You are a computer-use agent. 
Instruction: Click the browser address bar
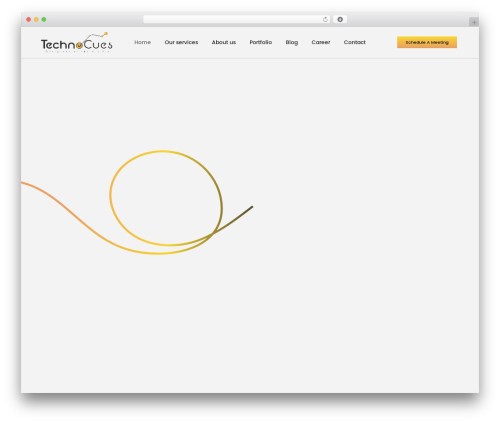(236, 19)
